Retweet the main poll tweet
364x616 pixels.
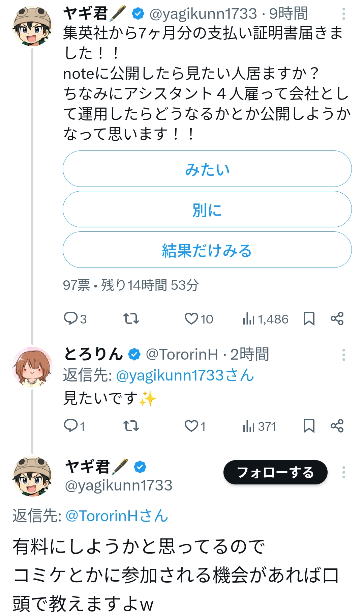pyautogui.click(x=131, y=318)
